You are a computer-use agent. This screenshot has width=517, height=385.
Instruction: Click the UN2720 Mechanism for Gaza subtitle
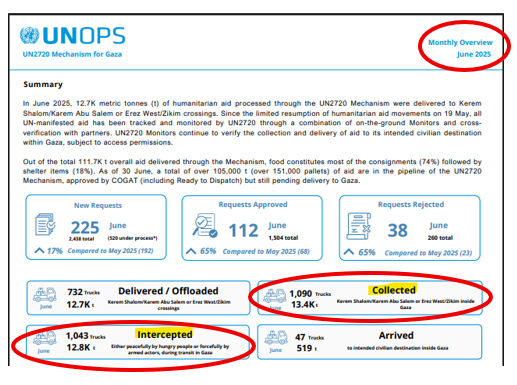coord(72,54)
